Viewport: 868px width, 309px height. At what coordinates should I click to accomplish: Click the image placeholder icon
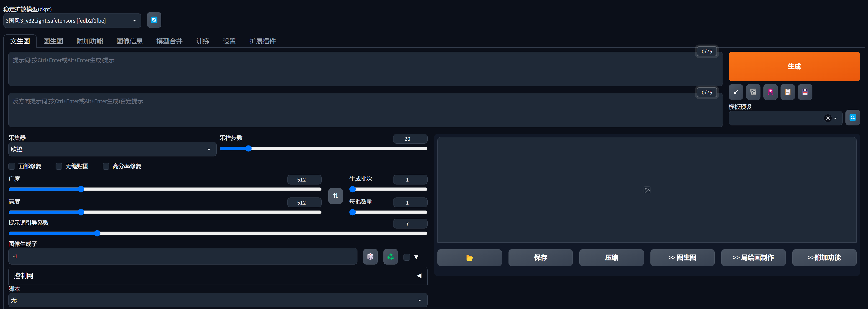tap(647, 190)
